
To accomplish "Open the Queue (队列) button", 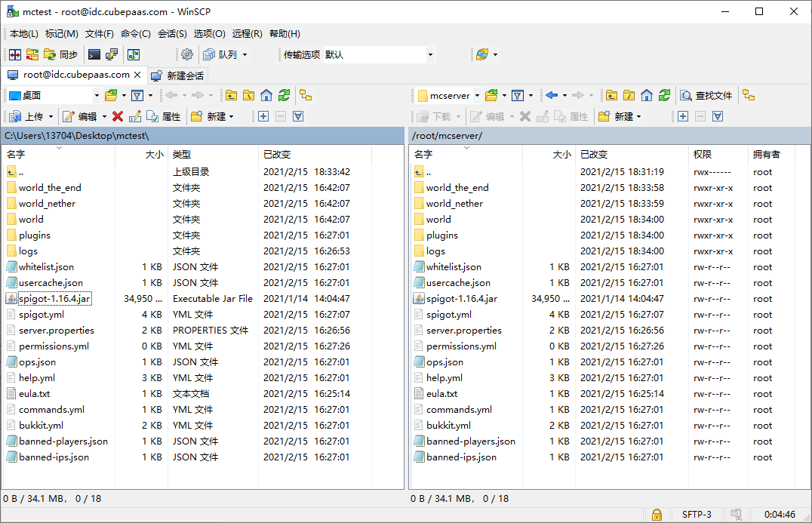I will tap(220, 54).
